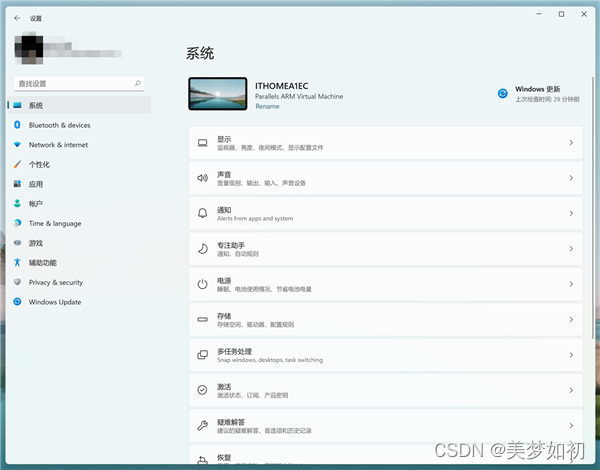This screenshot has height=470, width=600.
Task: Click the back arrow in Settings header
Action: pos(17,18)
